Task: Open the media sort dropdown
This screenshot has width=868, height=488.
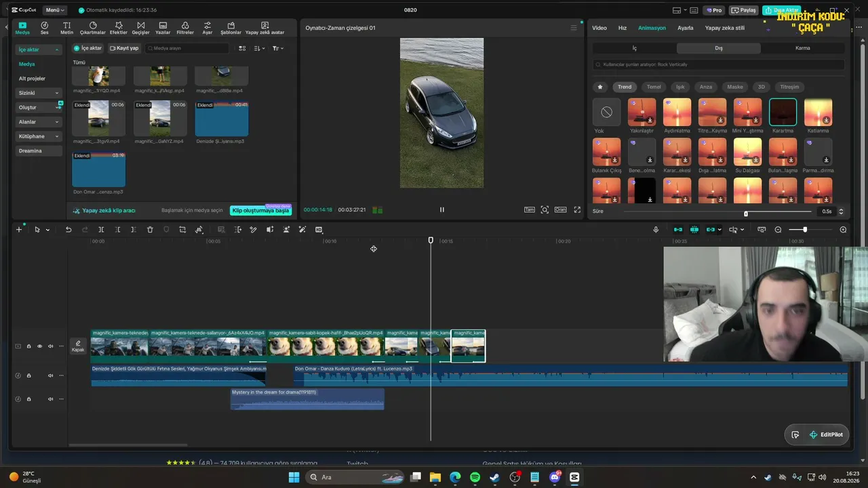Action: click(x=260, y=48)
